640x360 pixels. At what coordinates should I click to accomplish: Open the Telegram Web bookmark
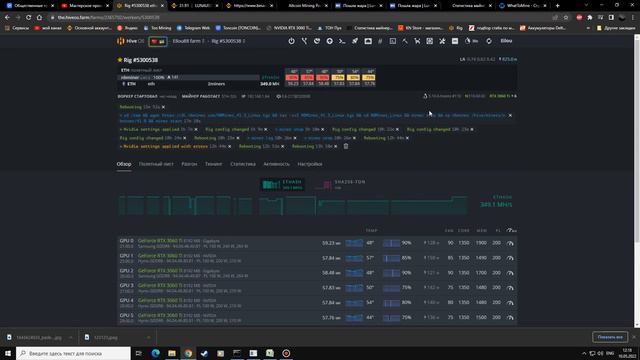pos(193,28)
